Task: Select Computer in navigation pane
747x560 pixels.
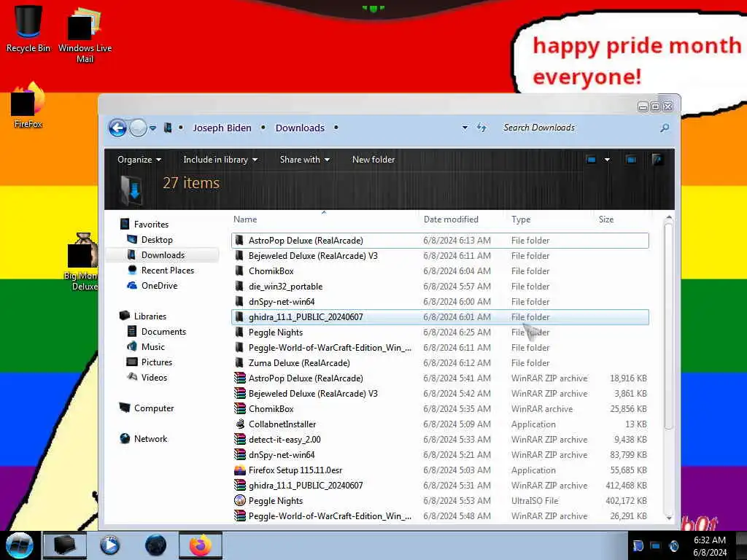Action: click(x=154, y=408)
